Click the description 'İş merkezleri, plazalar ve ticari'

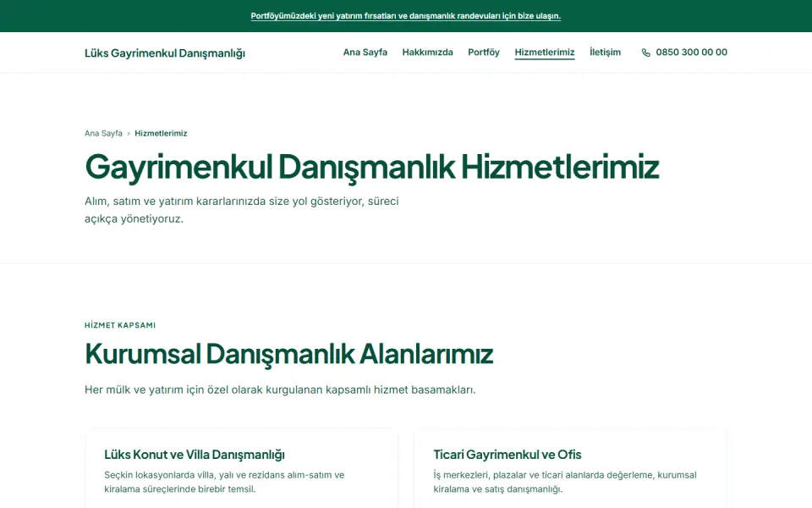pyautogui.click(x=565, y=482)
